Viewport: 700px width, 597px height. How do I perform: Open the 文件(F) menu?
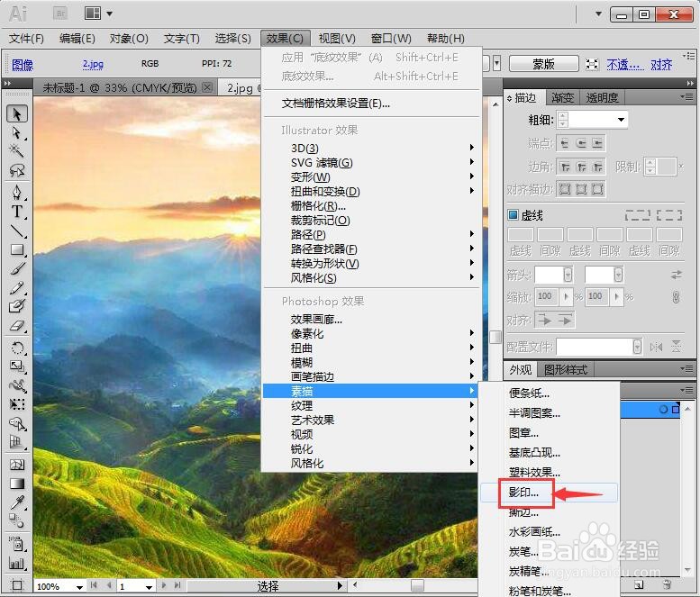[26, 39]
